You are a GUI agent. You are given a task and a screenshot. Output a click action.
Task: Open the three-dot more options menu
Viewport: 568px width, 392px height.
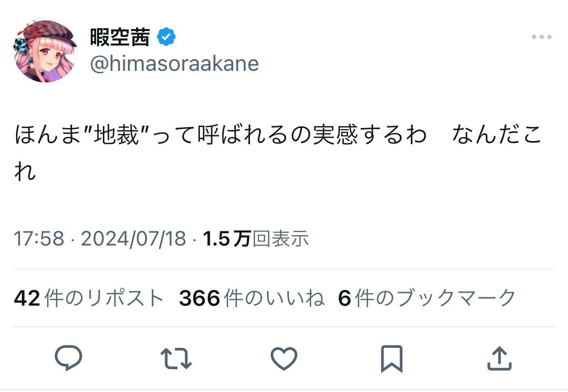coord(541,37)
